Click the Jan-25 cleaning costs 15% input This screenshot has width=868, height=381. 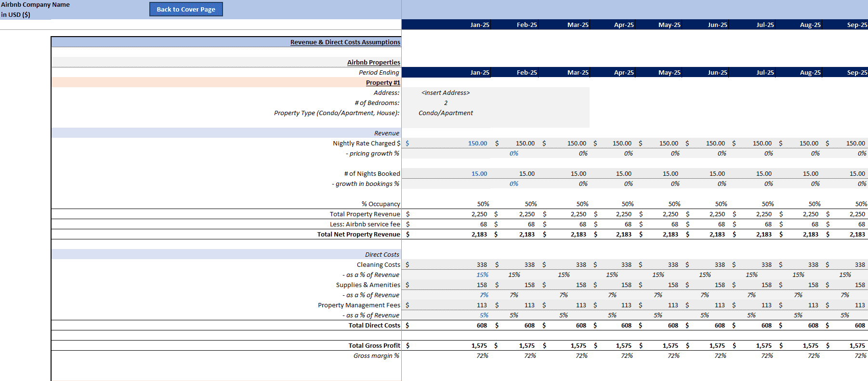point(482,275)
